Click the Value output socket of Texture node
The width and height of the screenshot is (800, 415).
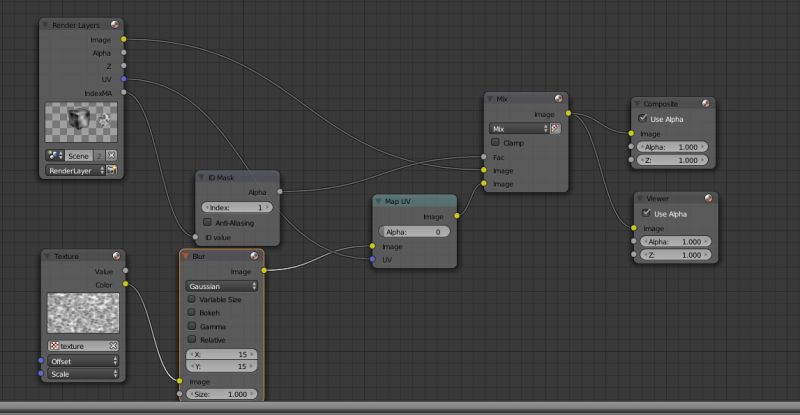coord(126,271)
